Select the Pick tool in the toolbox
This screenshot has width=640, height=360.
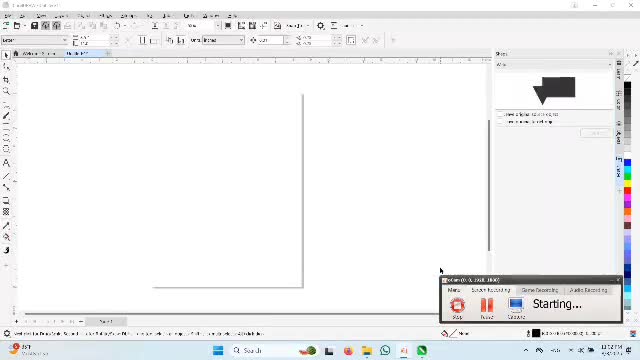[x=6, y=55]
